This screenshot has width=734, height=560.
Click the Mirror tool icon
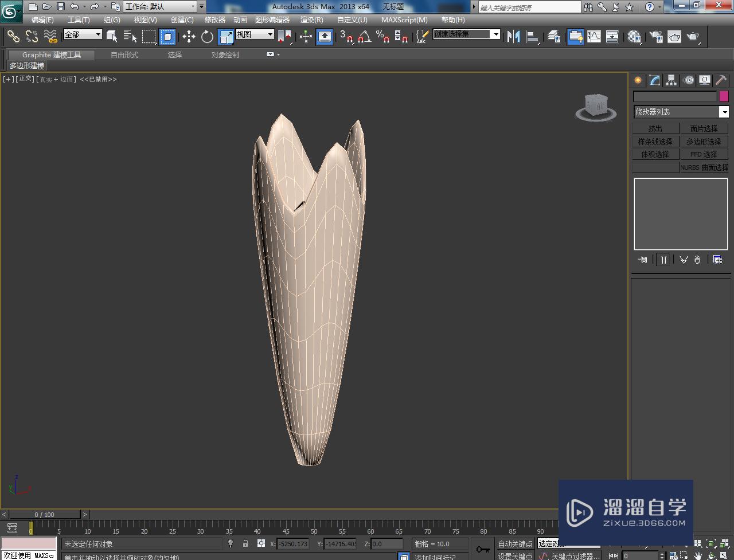pos(514,37)
